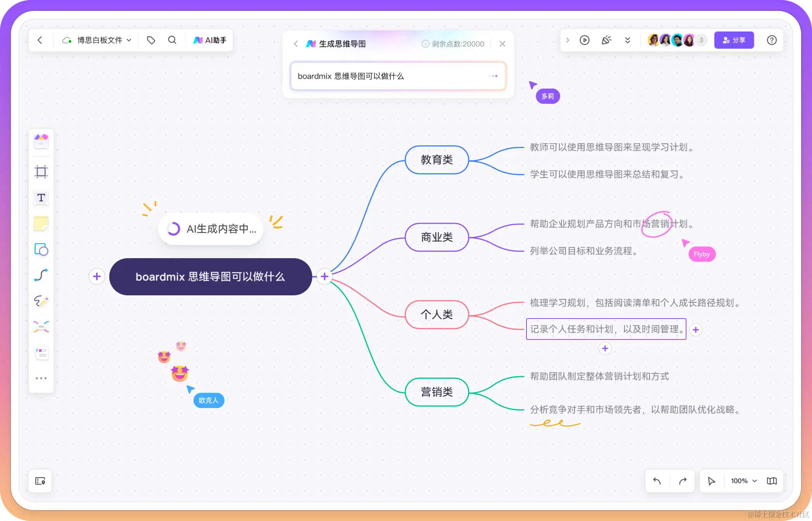The width and height of the screenshot is (812, 521).
Task: Open the Shapes tool
Action: pyautogui.click(x=41, y=250)
